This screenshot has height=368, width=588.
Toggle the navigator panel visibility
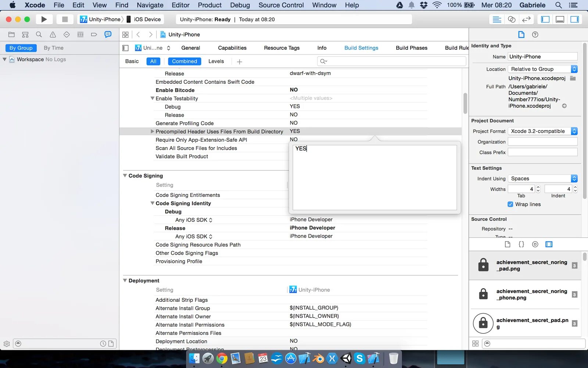tap(545, 19)
